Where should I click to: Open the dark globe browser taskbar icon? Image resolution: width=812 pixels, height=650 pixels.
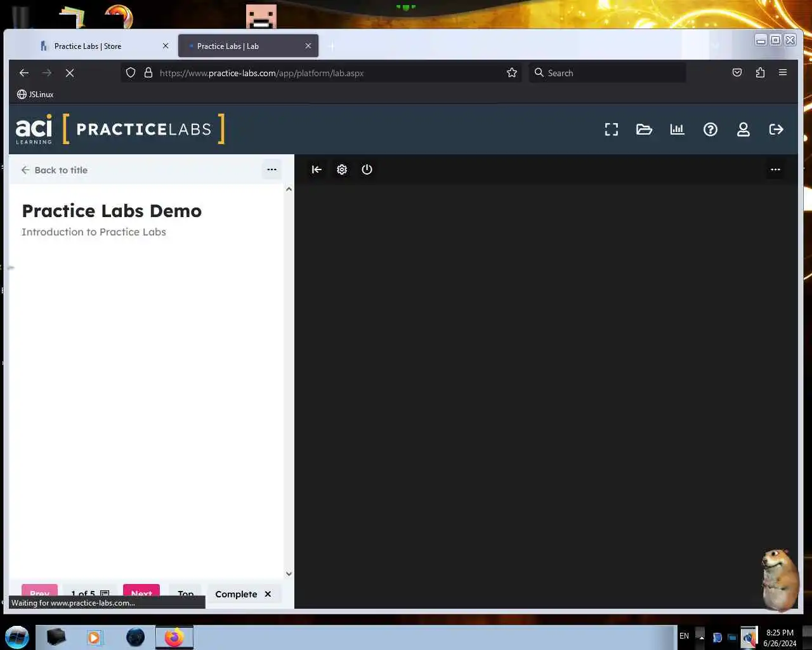[x=135, y=637]
